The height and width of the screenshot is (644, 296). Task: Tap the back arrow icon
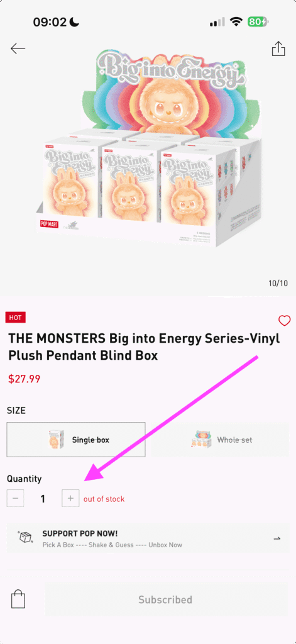(x=18, y=48)
